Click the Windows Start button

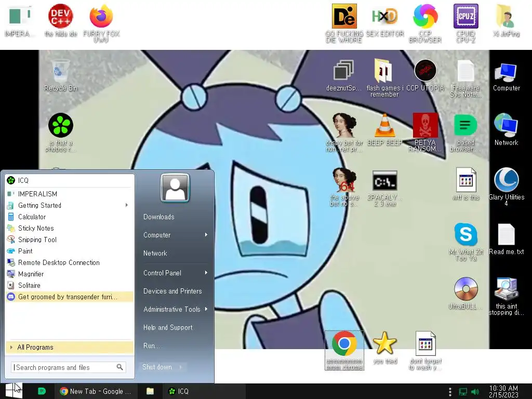pyautogui.click(x=14, y=391)
